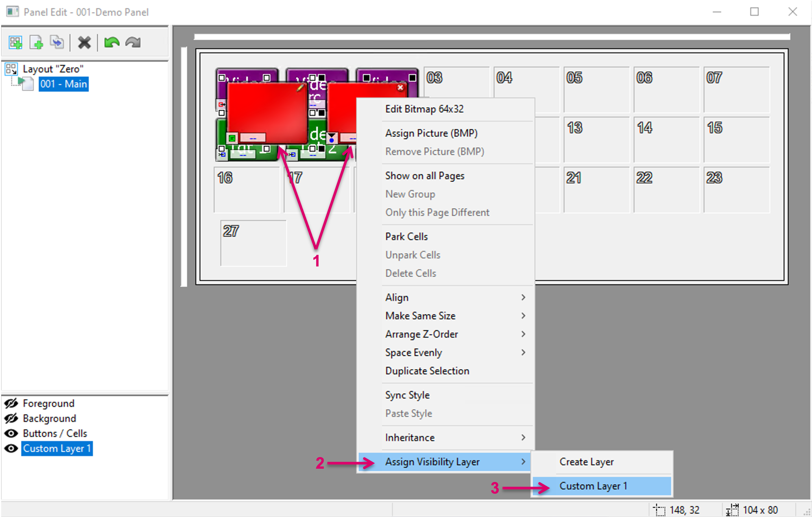812x517 pixels.
Task: Click the gray redo arrow
Action: 133,43
